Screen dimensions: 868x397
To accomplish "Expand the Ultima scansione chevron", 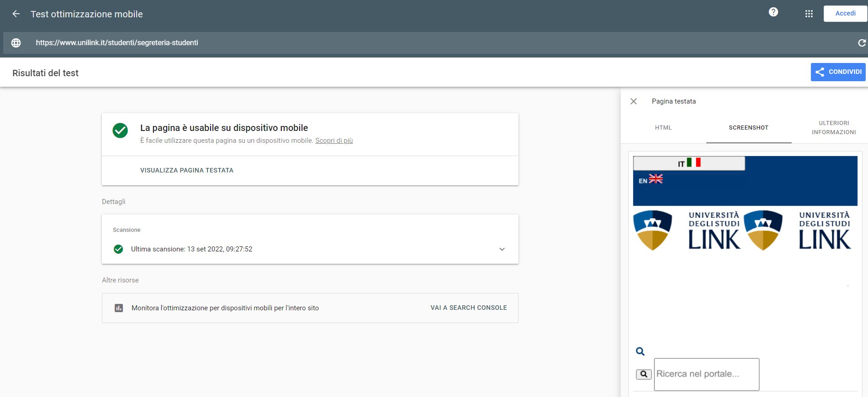I will (x=502, y=249).
